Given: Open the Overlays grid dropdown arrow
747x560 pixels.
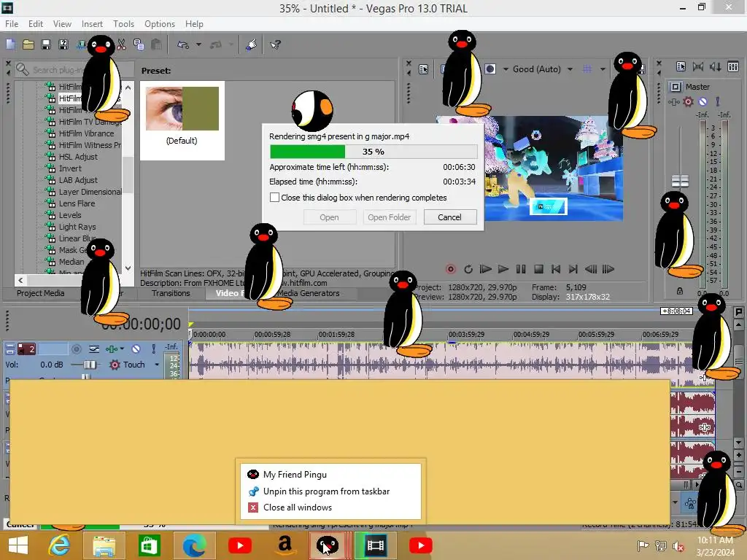Looking at the screenshot, I should (603, 69).
